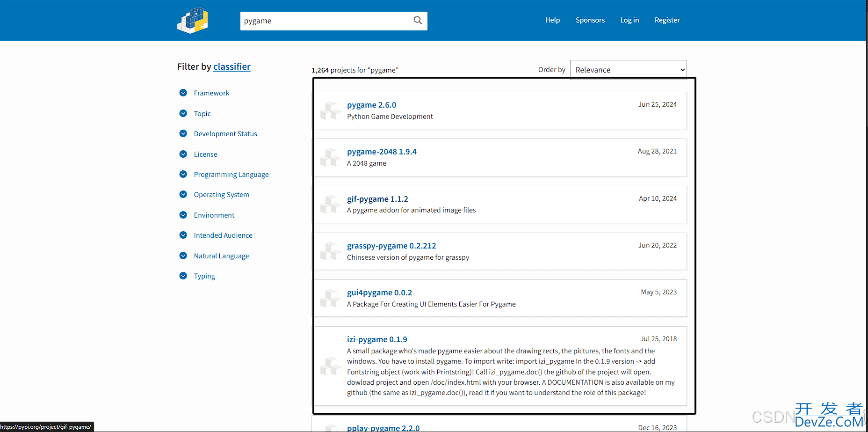The width and height of the screenshot is (868, 432).
Task: Click the Topic chevron icon
Action: click(x=183, y=113)
